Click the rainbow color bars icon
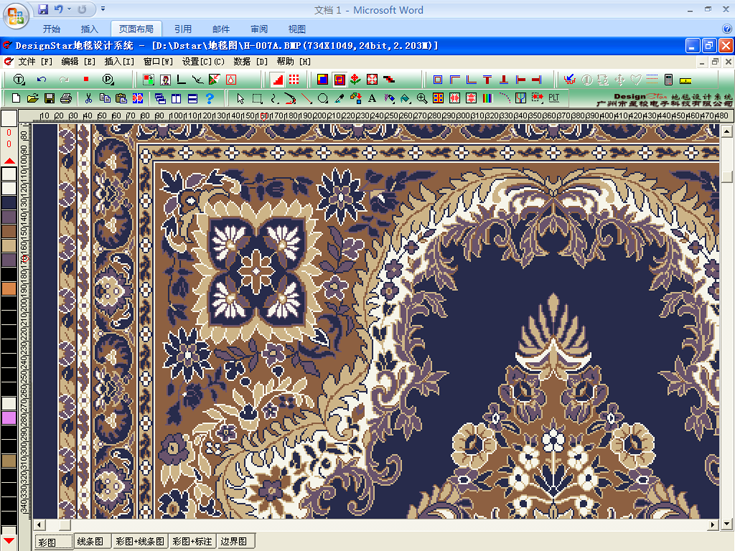 [x=488, y=98]
